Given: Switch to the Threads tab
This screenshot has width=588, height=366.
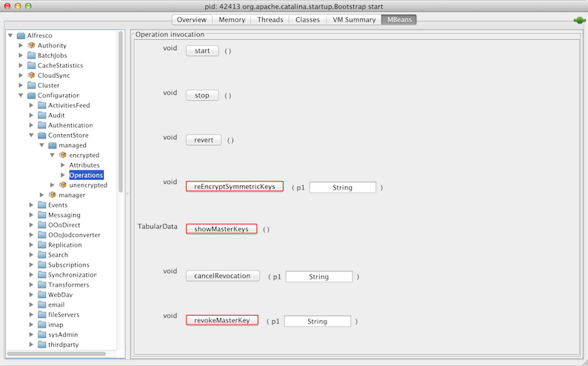Looking at the screenshot, I should tap(270, 19).
